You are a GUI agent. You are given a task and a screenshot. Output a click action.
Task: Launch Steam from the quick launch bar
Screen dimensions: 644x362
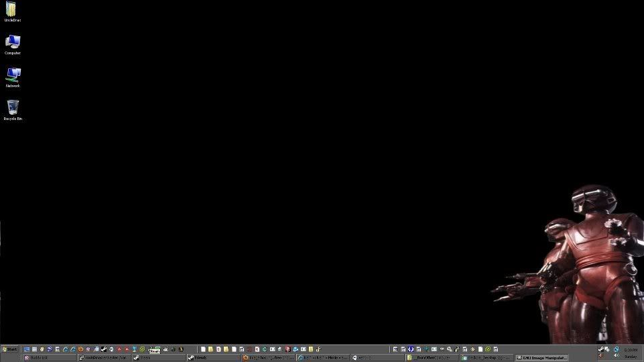pos(103,349)
